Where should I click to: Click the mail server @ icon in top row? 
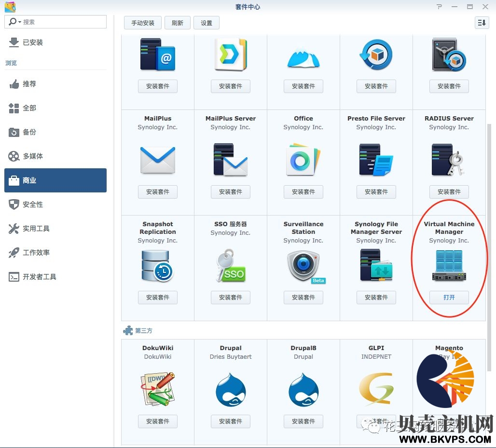[157, 54]
